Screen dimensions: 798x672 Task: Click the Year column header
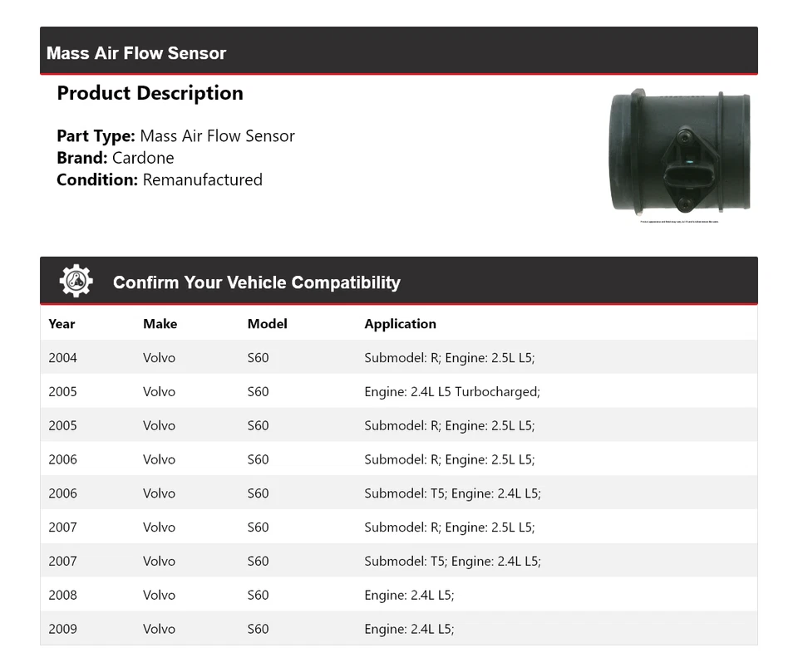(62, 324)
